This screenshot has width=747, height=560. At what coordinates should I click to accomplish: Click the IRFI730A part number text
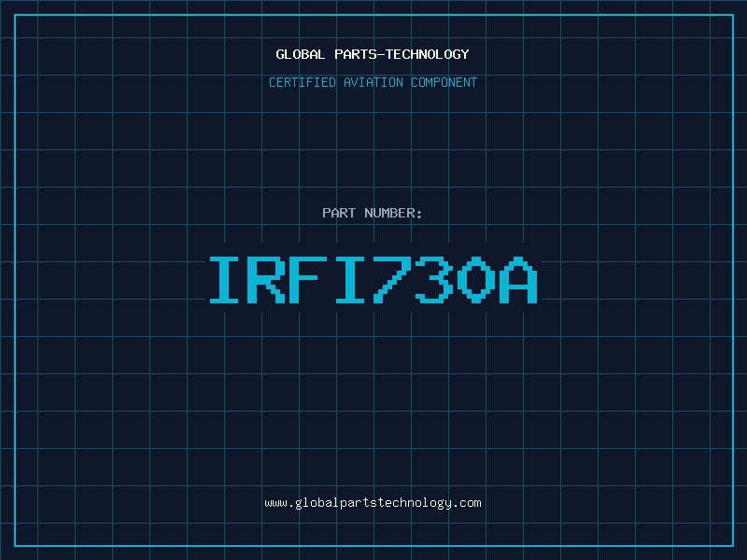pos(373,279)
